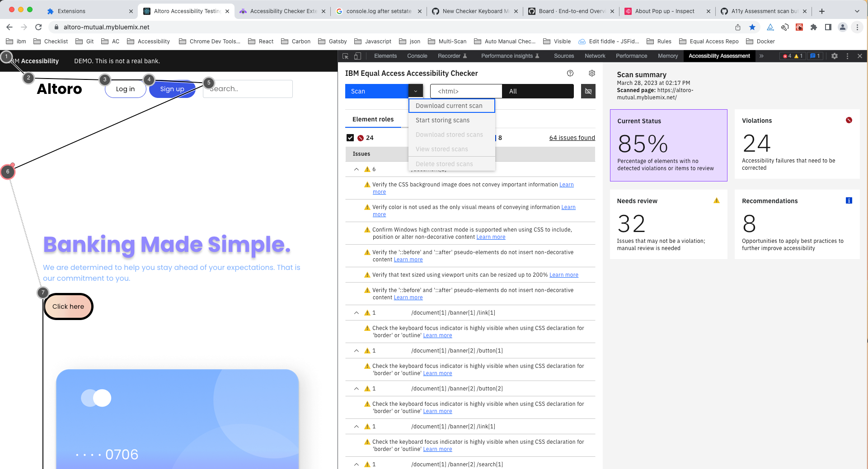Switch to the DevTools Console tab
The width and height of the screenshot is (868, 469).
417,56
